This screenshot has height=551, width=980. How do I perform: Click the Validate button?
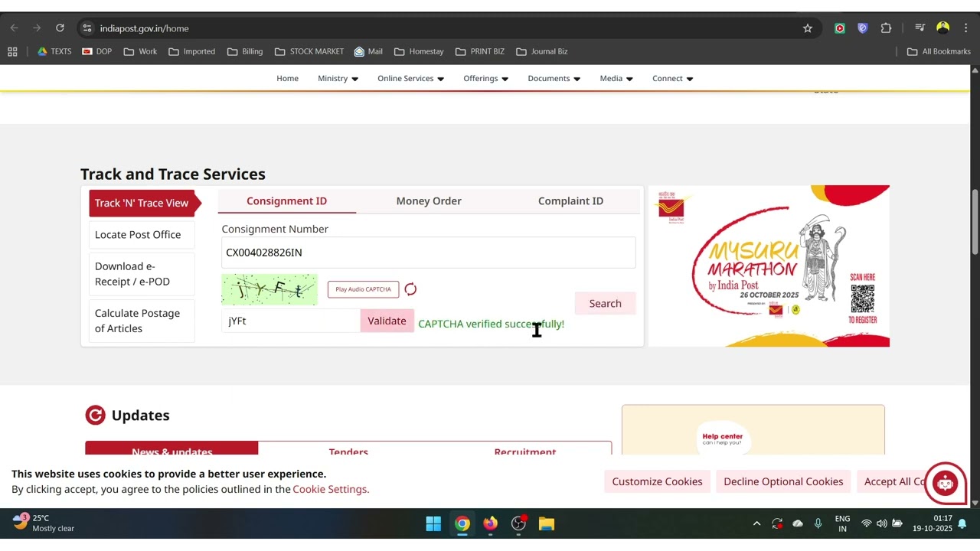click(387, 321)
